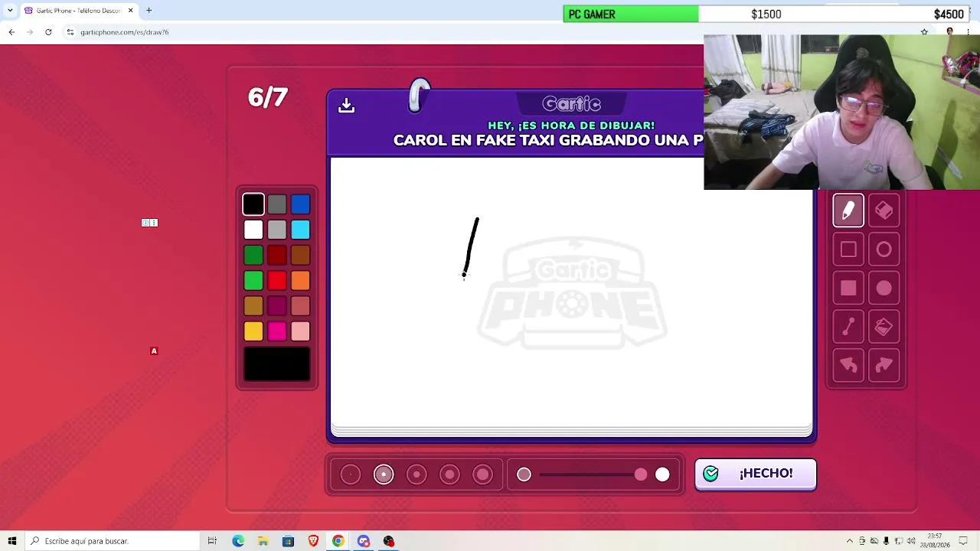Viewport: 980px width, 551px height.
Task: Launch Microsoft Edge from the taskbar
Action: point(238,541)
